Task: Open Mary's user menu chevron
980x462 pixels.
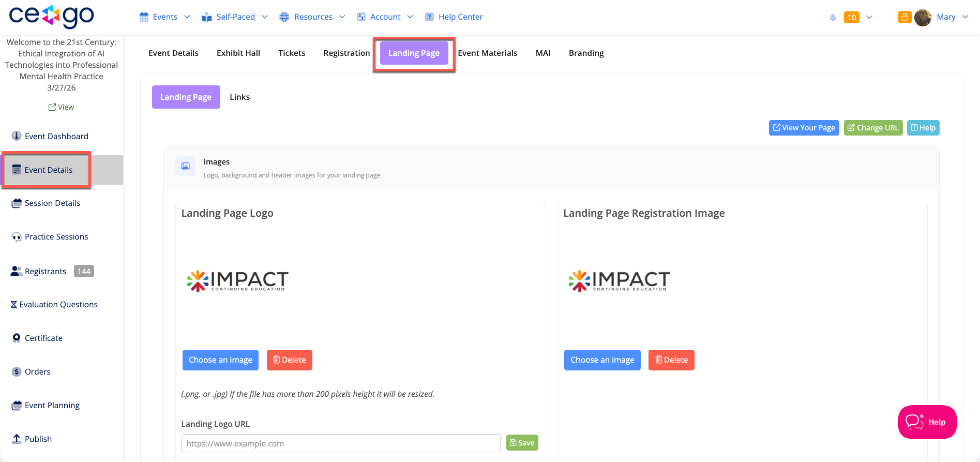Action: (966, 17)
